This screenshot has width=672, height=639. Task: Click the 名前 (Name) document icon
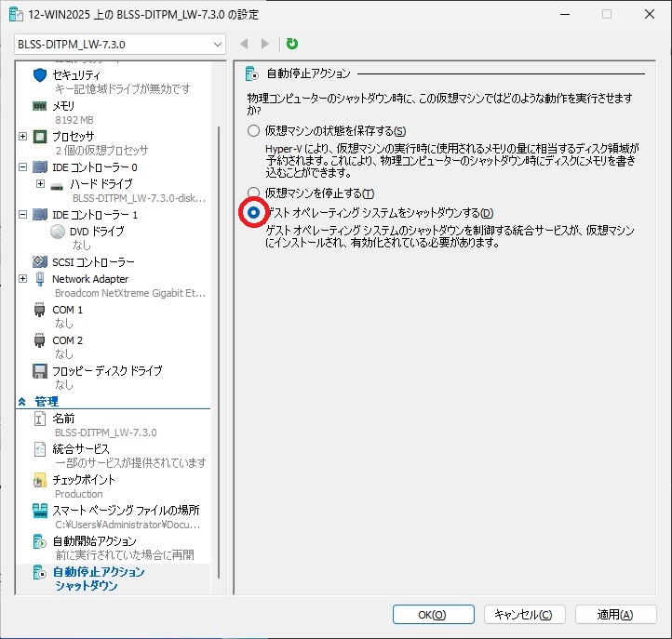pyautogui.click(x=39, y=418)
